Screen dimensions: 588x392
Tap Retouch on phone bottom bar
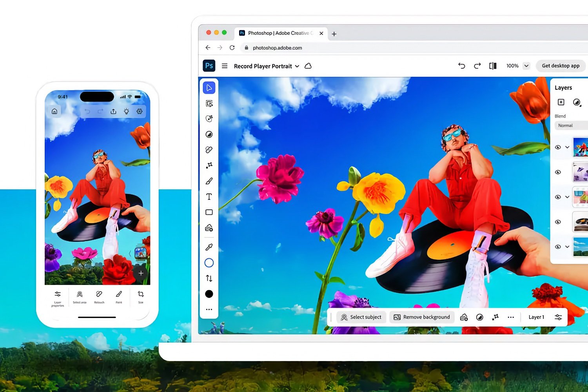pos(99,297)
